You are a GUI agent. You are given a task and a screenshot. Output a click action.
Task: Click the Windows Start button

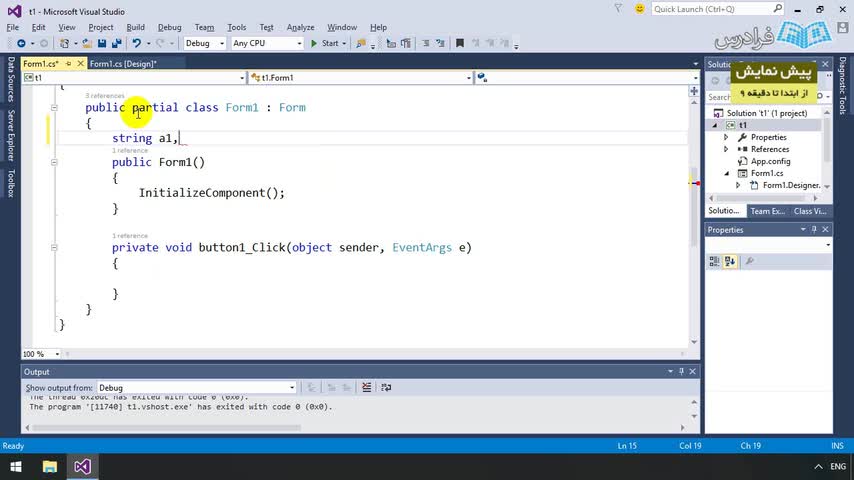[x=16, y=467]
